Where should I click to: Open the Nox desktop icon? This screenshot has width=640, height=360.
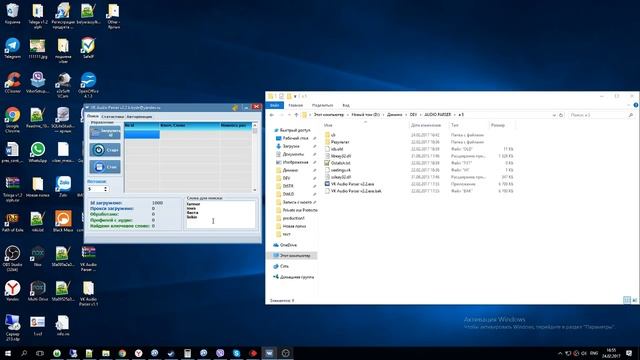[38, 256]
